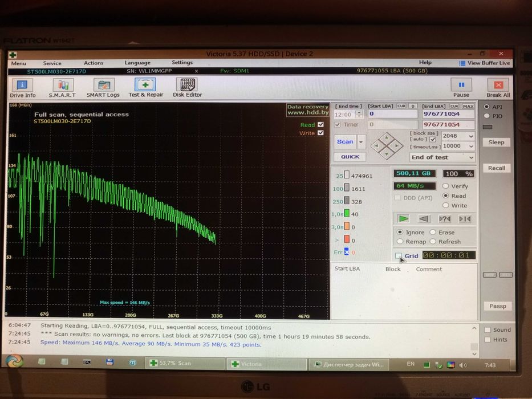
Task: Select the Write radio option
Action: (x=445, y=205)
